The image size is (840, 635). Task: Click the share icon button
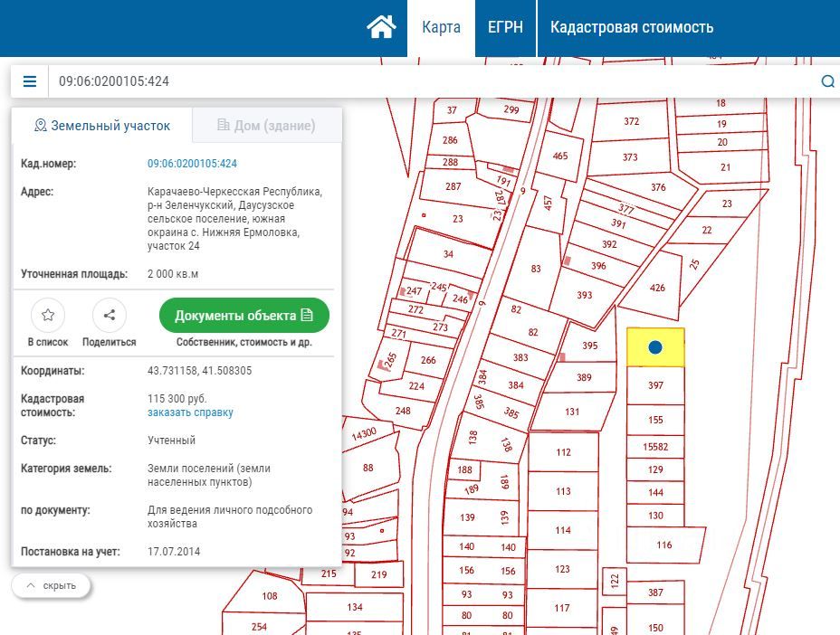110,315
